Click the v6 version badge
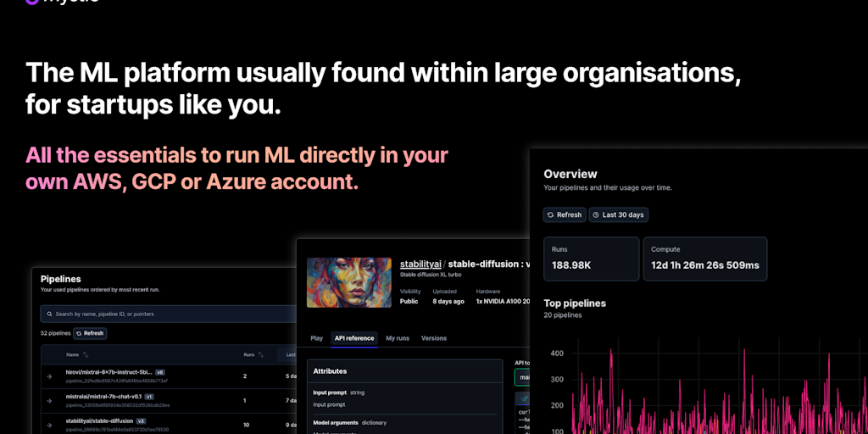 click(x=160, y=373)
